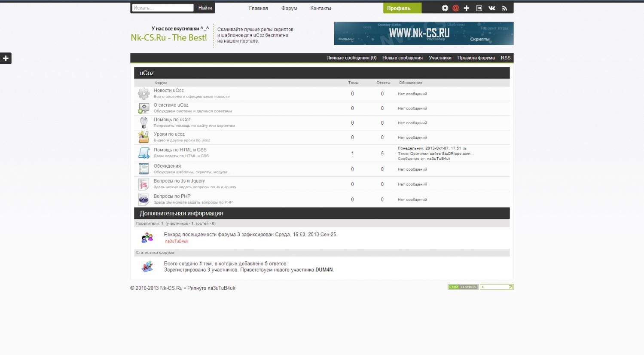Click the Посетители: 1 status line
The height and width of the screenshot is (355, 644).
[176, 223]
